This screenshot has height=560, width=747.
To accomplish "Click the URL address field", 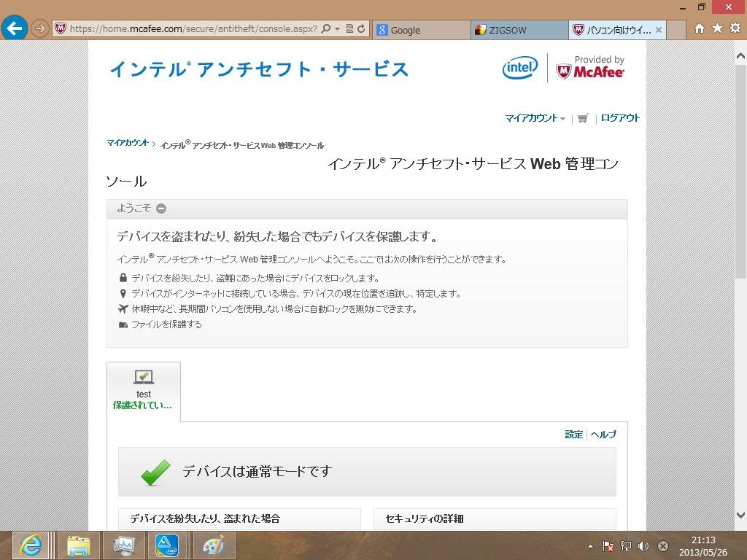I will point(193,28).
